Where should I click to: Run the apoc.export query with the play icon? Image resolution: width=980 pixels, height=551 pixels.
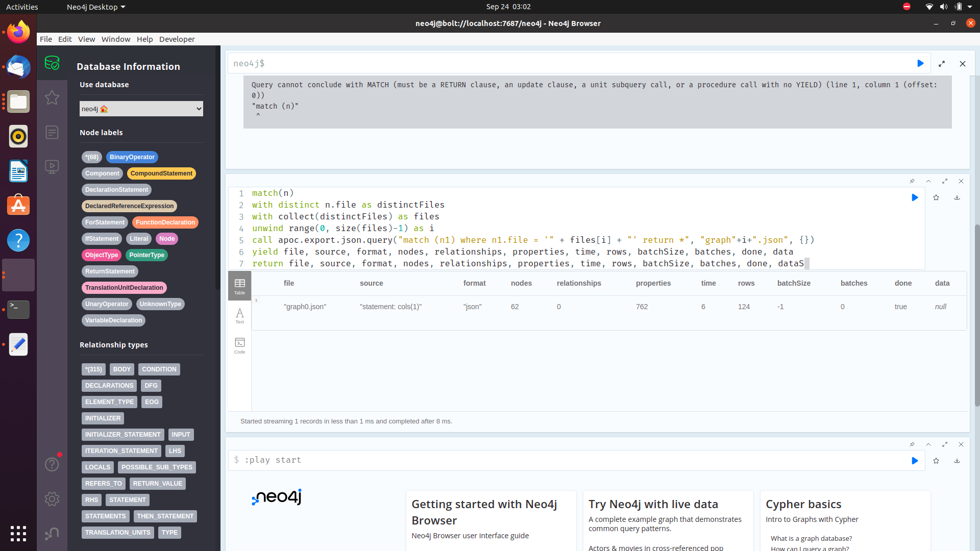pyautogui.click(x=915, y=197)
